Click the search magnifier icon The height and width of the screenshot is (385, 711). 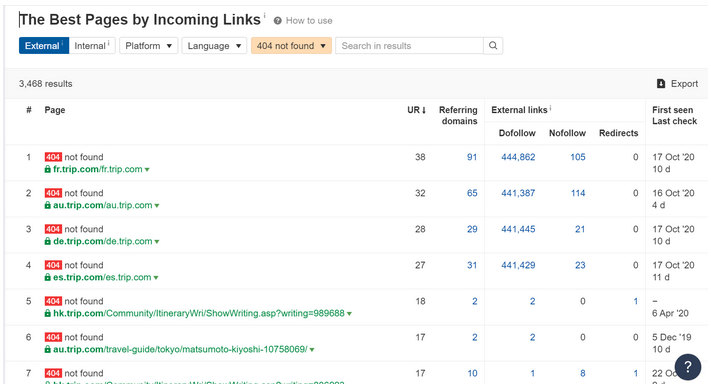(493, 46)
